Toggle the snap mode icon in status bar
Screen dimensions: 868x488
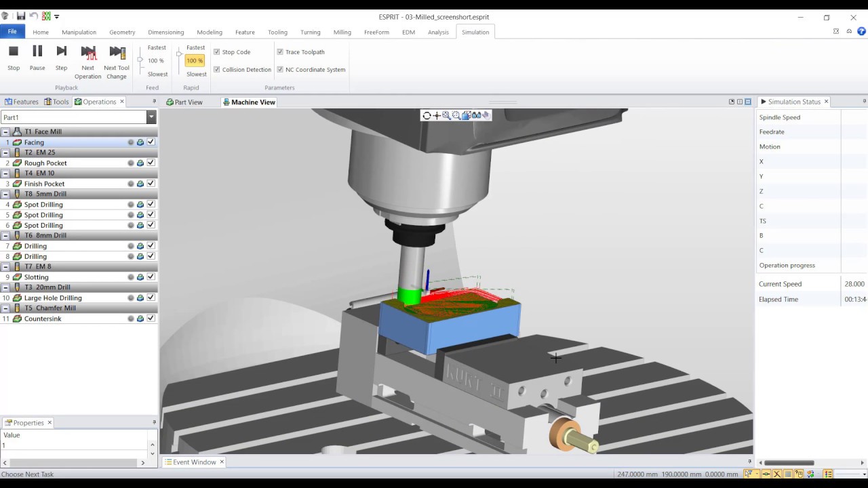[765, 474]
